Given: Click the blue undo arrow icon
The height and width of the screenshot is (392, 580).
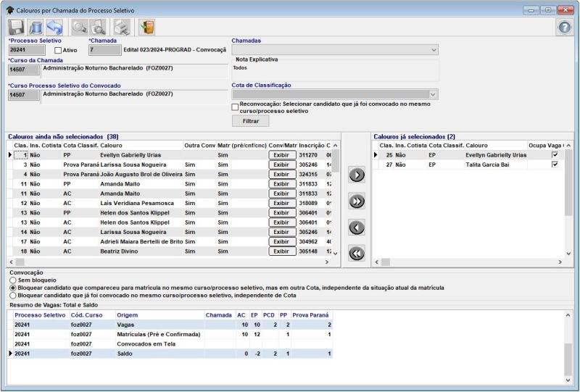Looking at the screenshot, I should pos(54,28).
